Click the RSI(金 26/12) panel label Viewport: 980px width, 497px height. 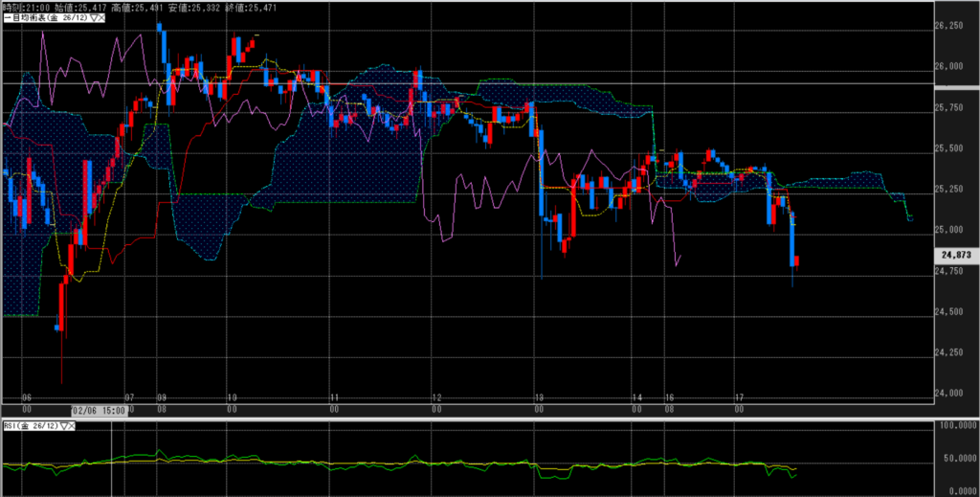[29, 426]
